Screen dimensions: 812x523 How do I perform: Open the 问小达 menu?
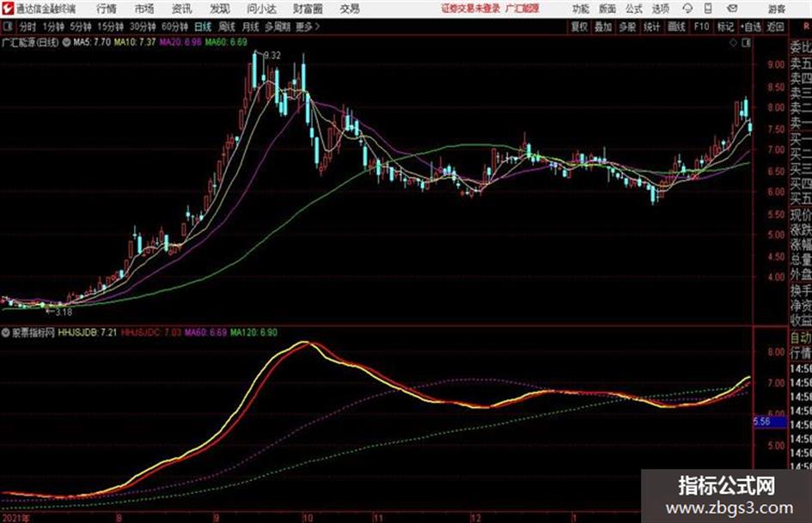coord(261,9)
